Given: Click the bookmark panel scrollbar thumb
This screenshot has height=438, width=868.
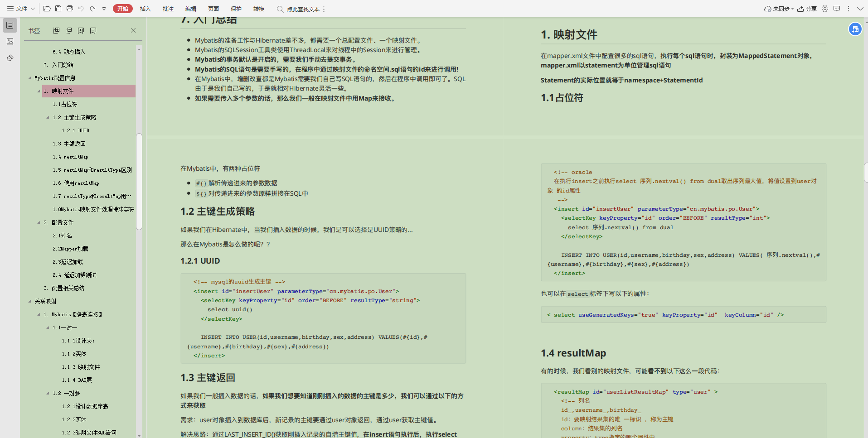Looking at the screenshot, I should (139, 182).
